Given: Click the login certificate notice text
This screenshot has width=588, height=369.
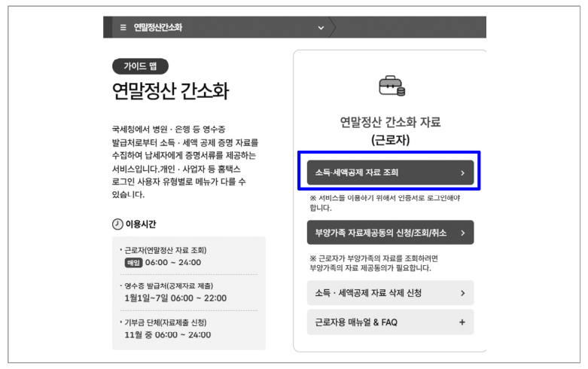Looking at the screenshot, I should (385, 203).
